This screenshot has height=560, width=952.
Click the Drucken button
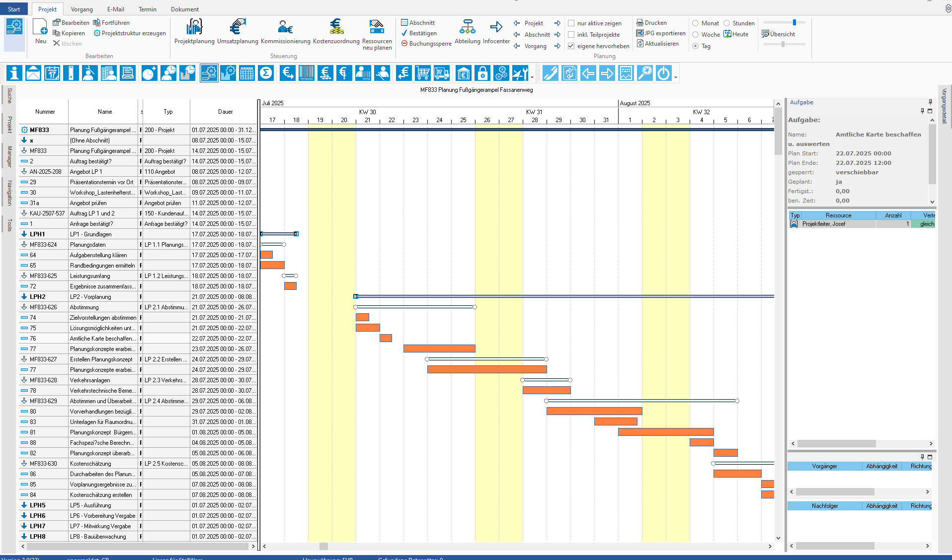[x=651, y=23]
